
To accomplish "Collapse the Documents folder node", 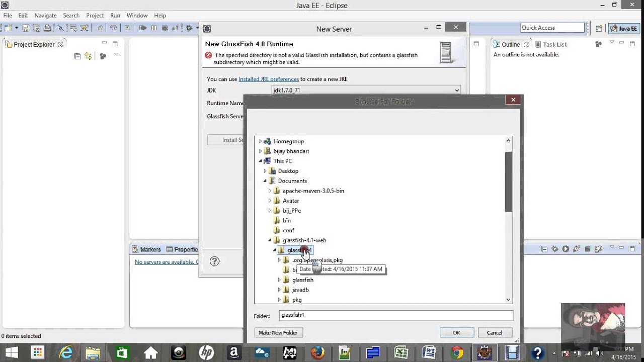I will click(265, 181).
